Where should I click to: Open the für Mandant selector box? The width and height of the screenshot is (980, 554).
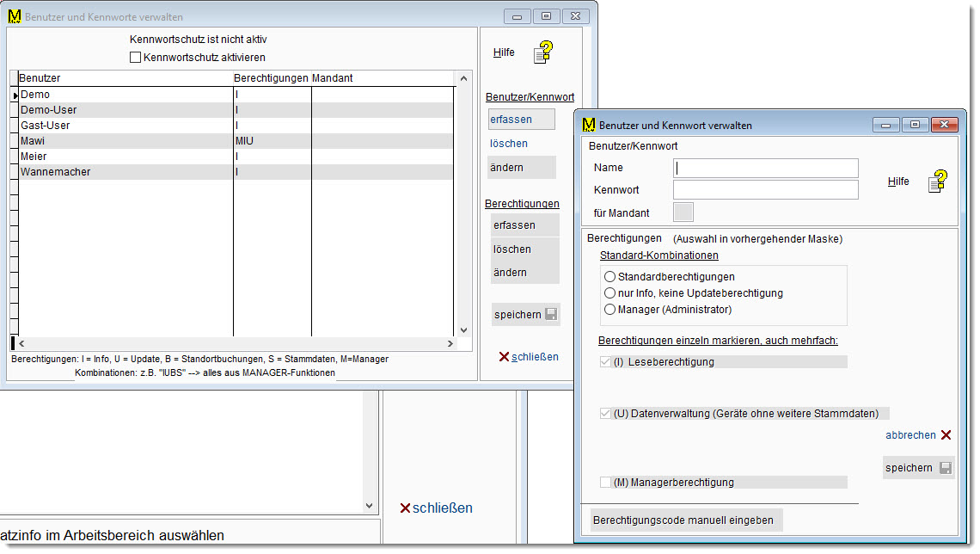[683, 212]
